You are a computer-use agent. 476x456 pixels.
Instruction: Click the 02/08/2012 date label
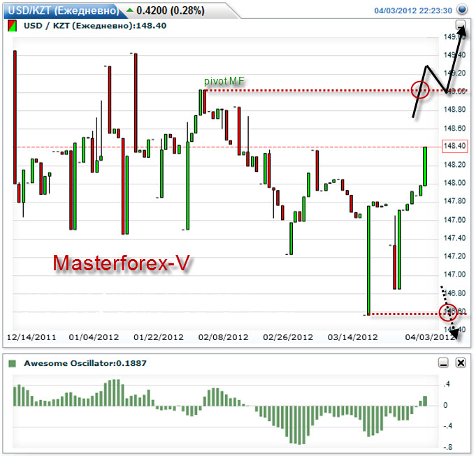(x=223, y=337)
